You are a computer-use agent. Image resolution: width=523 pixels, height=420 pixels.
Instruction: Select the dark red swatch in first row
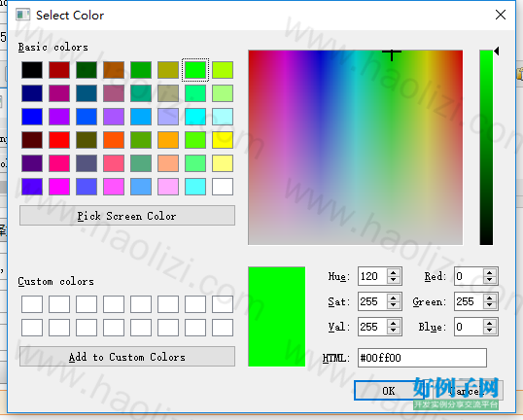pos(59,70)
